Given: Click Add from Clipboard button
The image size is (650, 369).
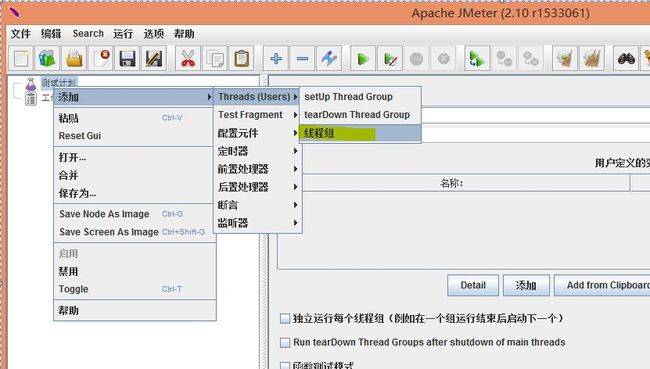Looking at the screenshot, I should point(602,285).
